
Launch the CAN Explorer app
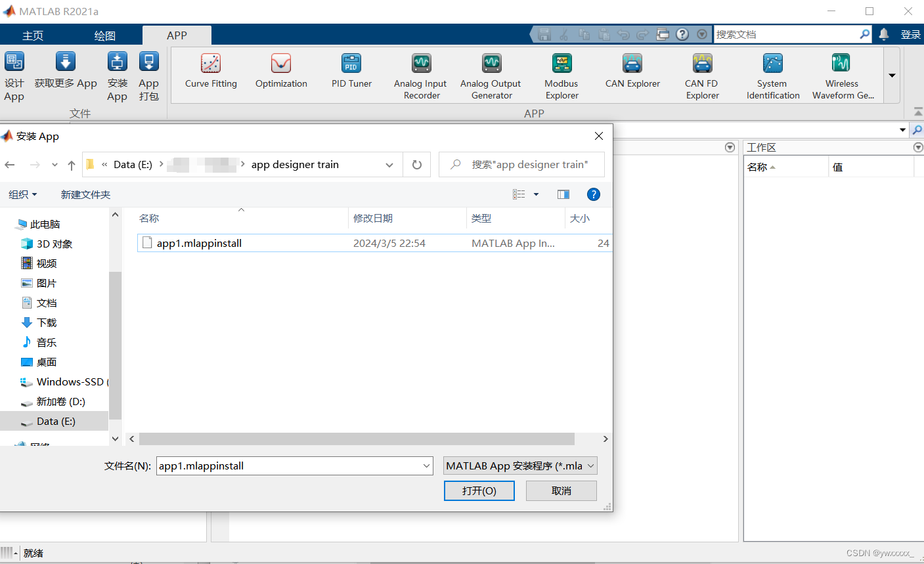pyautogui.click(x=632, y=71)
